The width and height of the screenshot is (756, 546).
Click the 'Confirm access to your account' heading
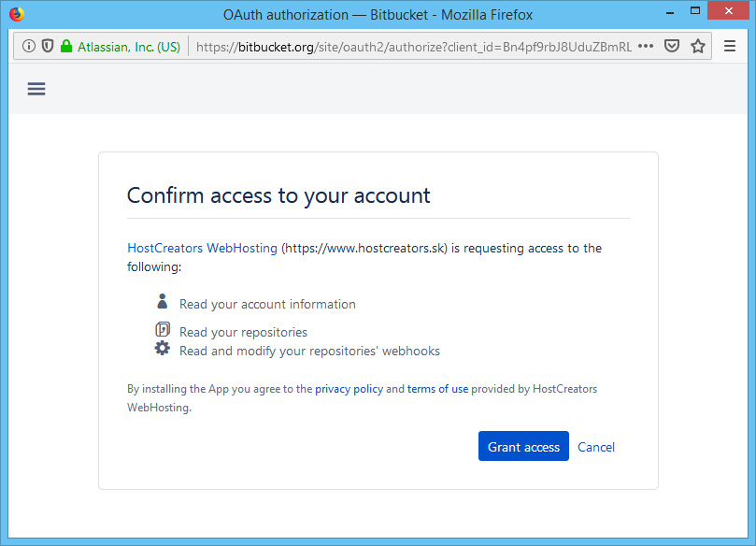click(278, 195)
